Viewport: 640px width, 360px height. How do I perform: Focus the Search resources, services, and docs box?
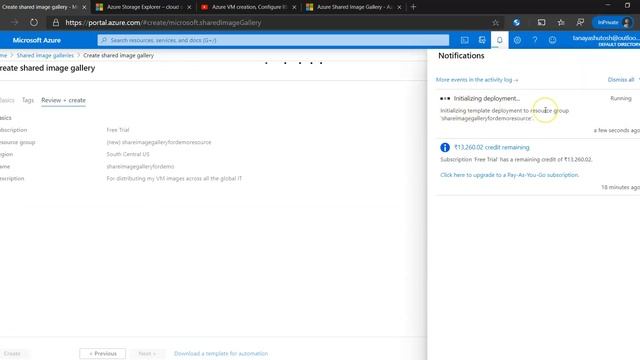coord(273,40)
